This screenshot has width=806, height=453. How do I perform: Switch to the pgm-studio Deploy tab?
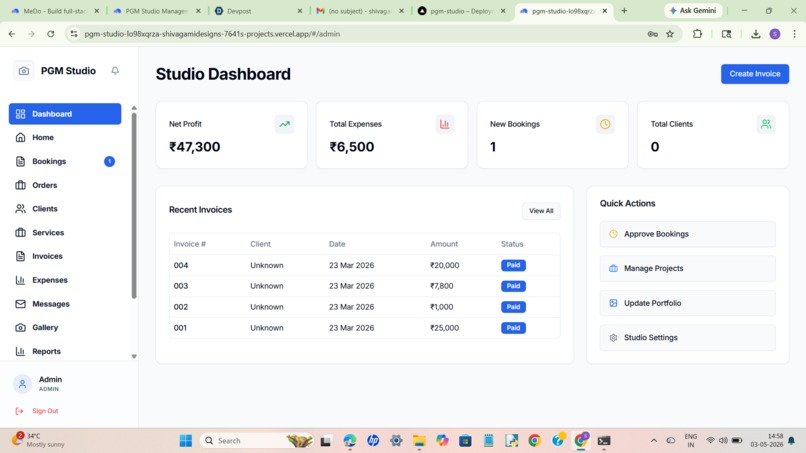[x=462, y=11]
